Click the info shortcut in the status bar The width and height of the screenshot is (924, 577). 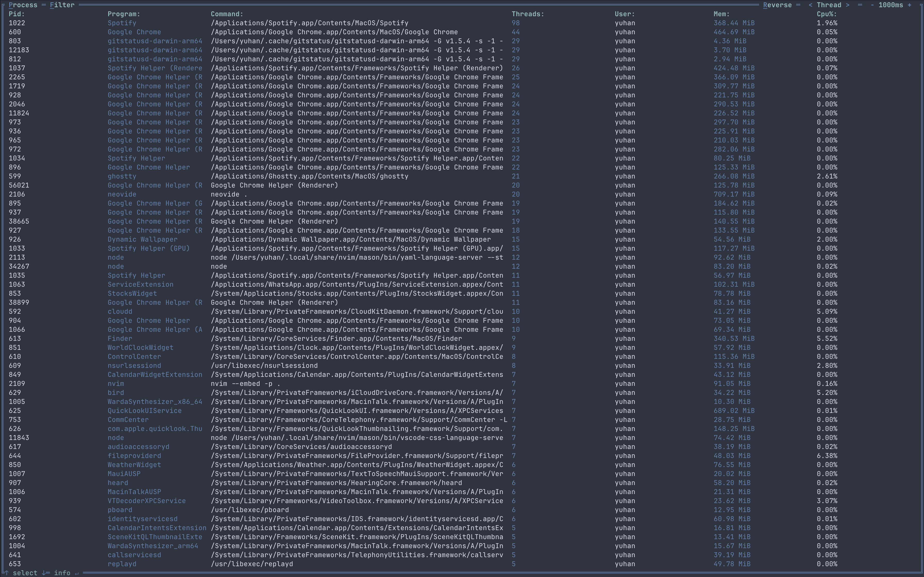click(62, 572)
